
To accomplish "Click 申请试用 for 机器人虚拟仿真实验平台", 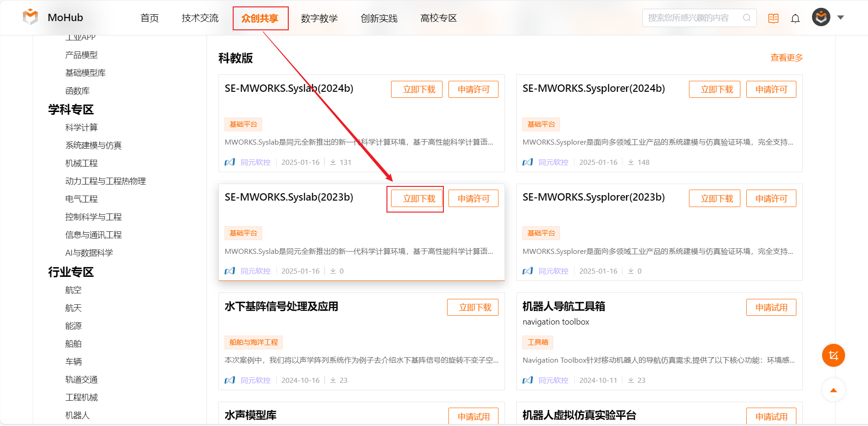I will [x=771, y=416].
